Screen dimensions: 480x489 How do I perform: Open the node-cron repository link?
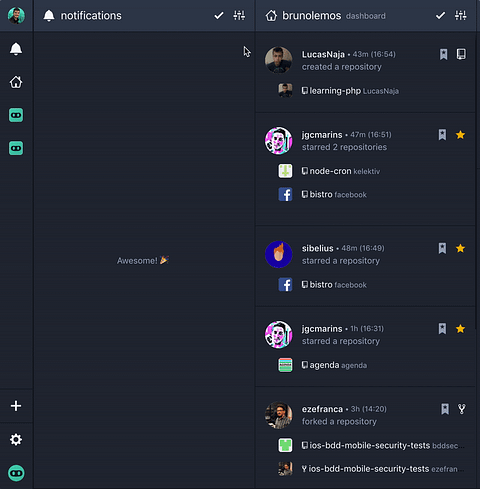[330, 171]
